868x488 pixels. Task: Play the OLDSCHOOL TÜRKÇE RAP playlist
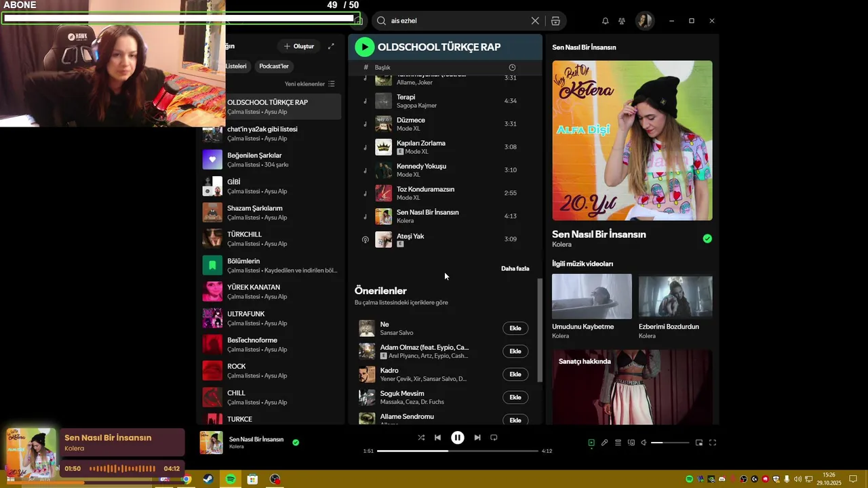(364, 47)
